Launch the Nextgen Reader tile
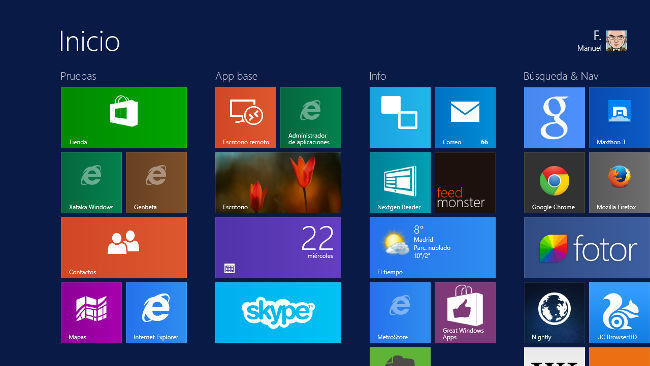This screenshot has height=366, width=650. tap(400, 182)
